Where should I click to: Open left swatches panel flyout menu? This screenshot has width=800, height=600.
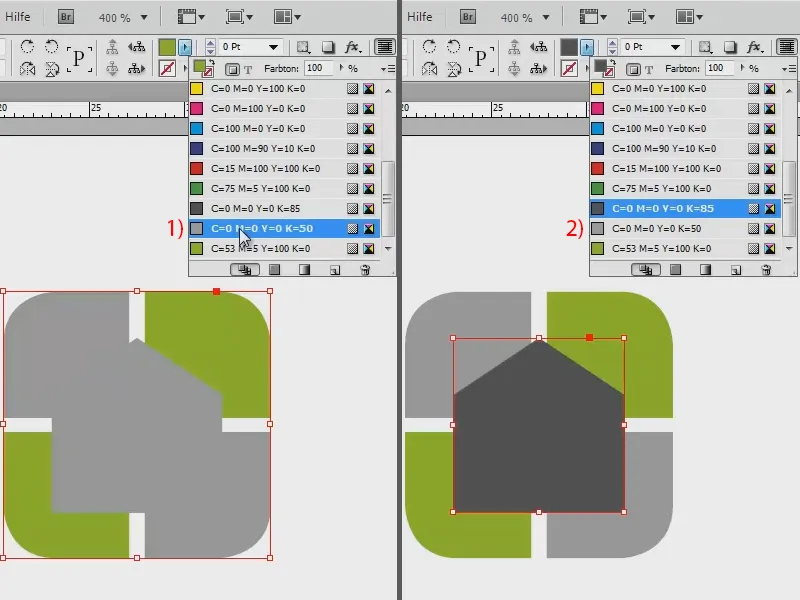pyautogui.click(x=388, y=68)
